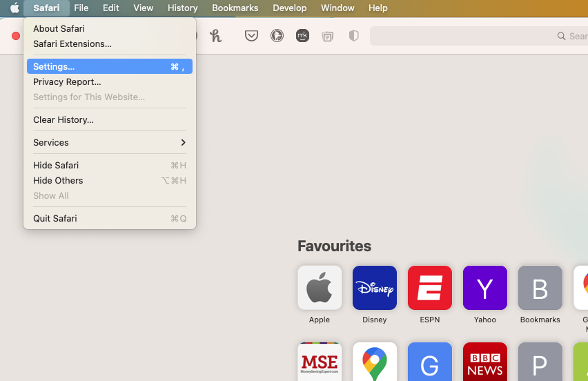
Task: Open the Pocket extension icon
Action: (251, 36)
